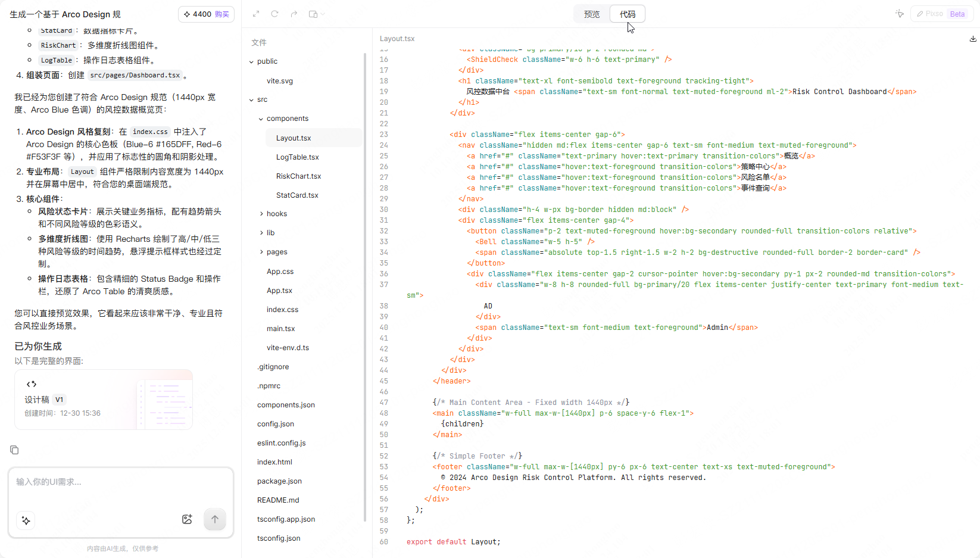The image size is (980, 558).
Task: Open main.tsx file
Action: click(280, 329)
